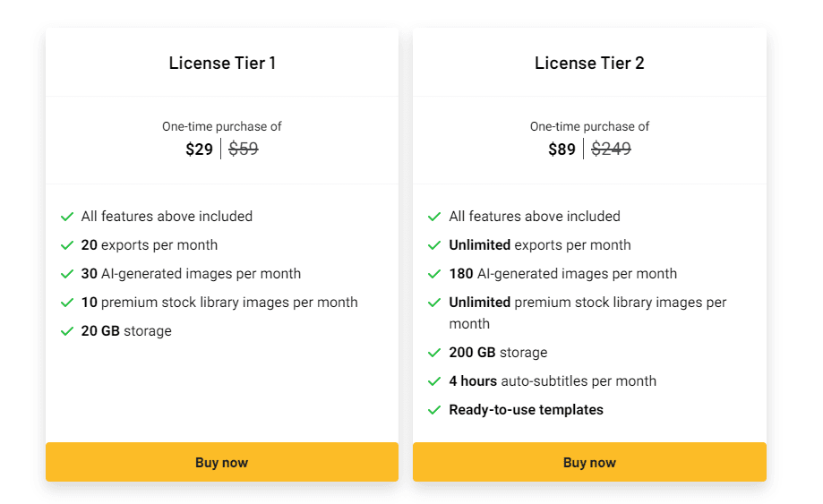Image resolution: width=823 pixels, height=504 pixels.
Task: Click Buy now for License Tier 2
Action: [x=589, y=462]
